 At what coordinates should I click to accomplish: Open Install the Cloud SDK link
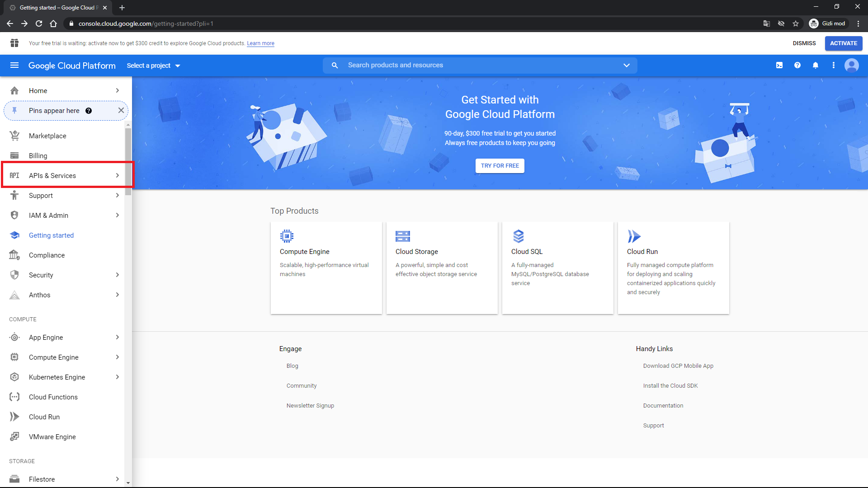(670, 386)
